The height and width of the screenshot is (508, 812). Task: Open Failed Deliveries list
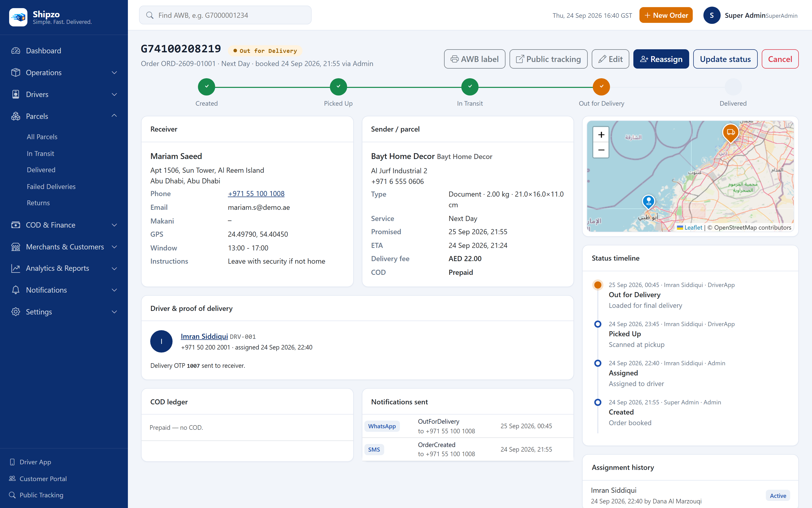point(51,186)
